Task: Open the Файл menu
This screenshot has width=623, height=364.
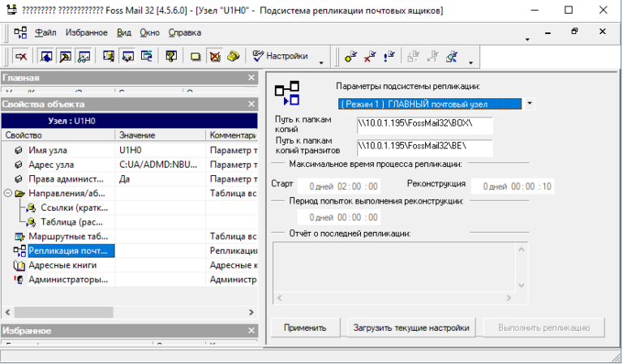Action: [45, 32]
